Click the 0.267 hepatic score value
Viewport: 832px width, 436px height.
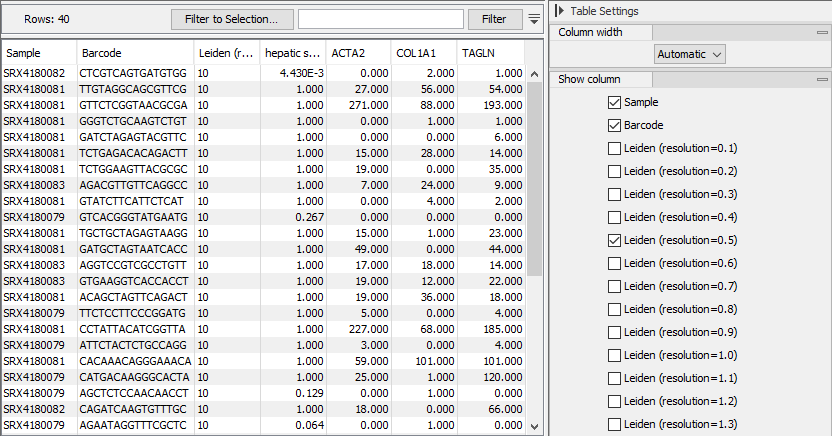(309, 217)
